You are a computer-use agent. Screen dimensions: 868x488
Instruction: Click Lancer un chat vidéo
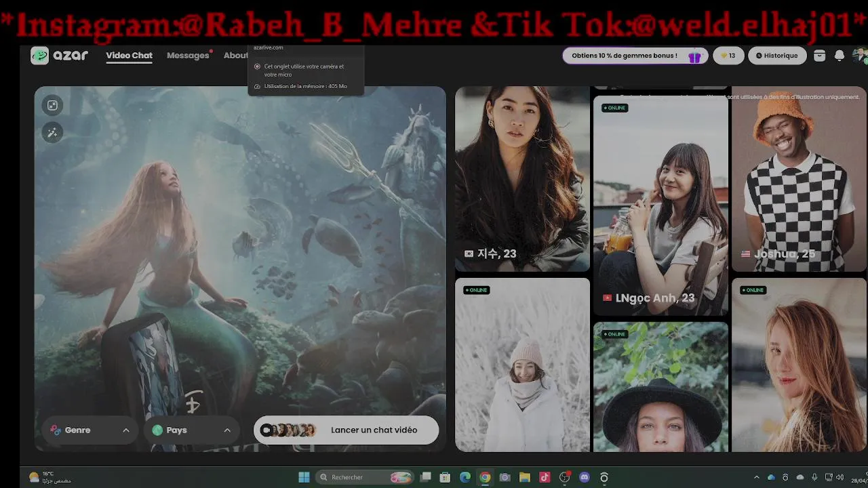[x=346, y=430]
